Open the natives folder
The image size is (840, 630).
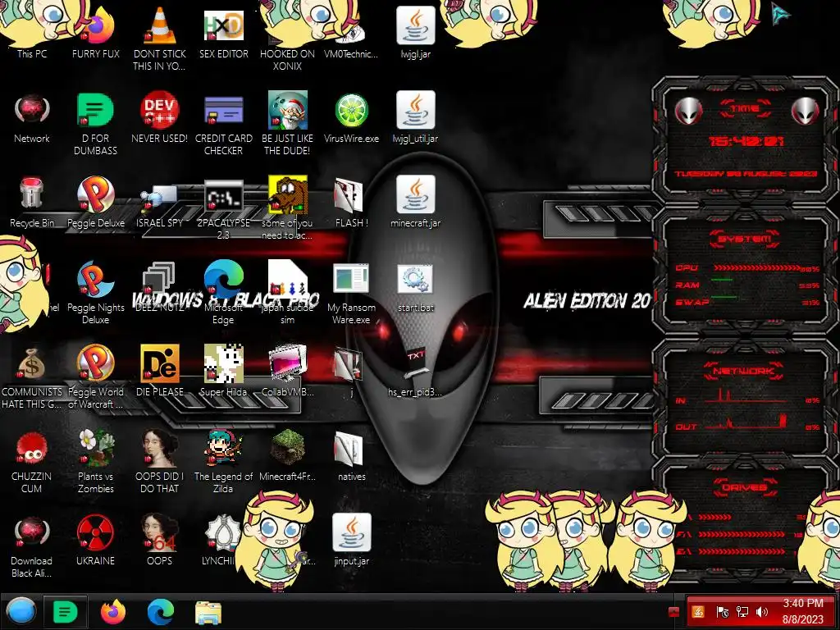click(x=351, y=455)
